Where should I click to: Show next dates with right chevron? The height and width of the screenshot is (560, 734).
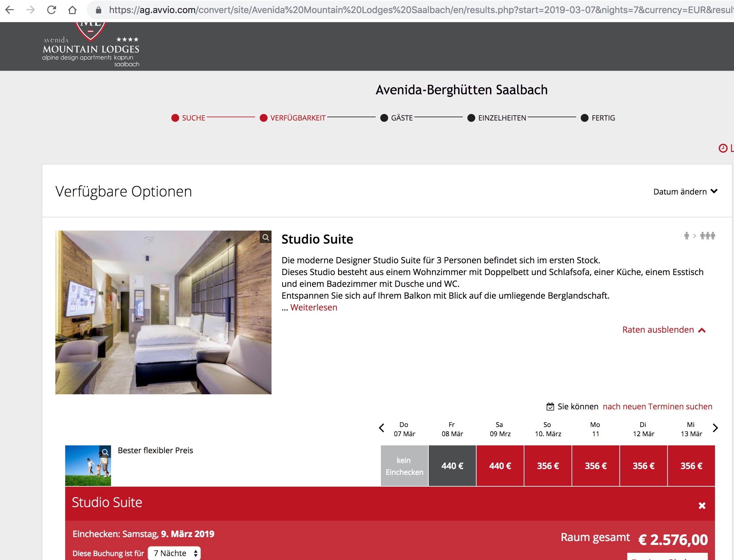coord(715,428)
